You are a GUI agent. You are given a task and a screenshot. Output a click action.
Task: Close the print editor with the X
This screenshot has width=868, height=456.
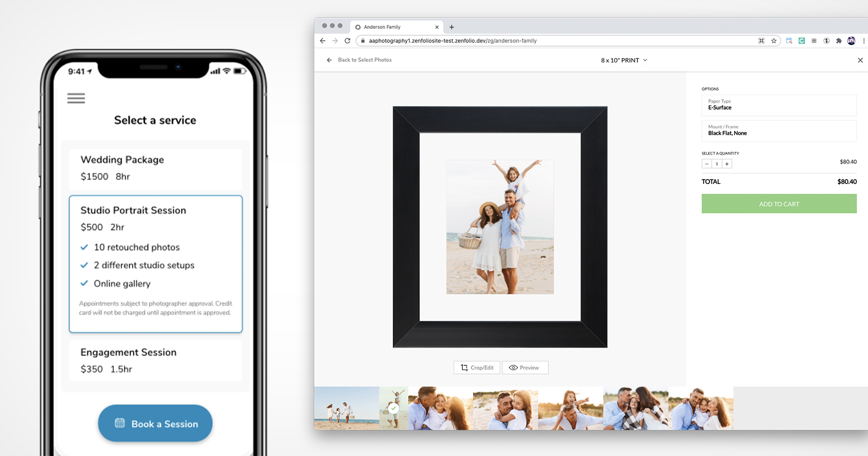pyautogui.click(x=860, y=60)
